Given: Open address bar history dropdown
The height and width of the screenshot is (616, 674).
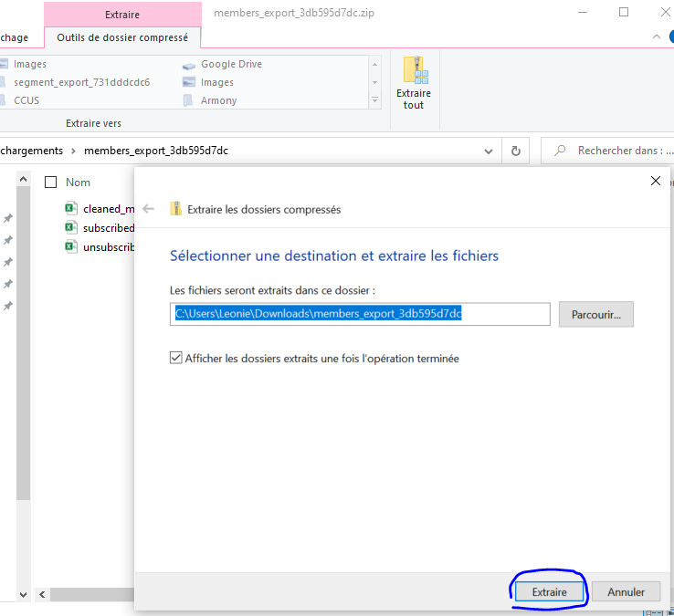Looking at the screenshot, I should click(x=489, y=151).
